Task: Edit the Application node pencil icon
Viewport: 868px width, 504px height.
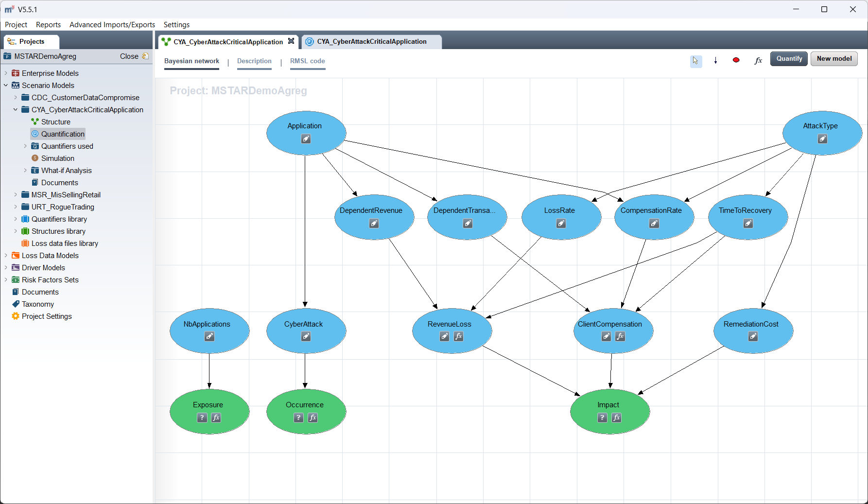Action: (x=306, y=139)
